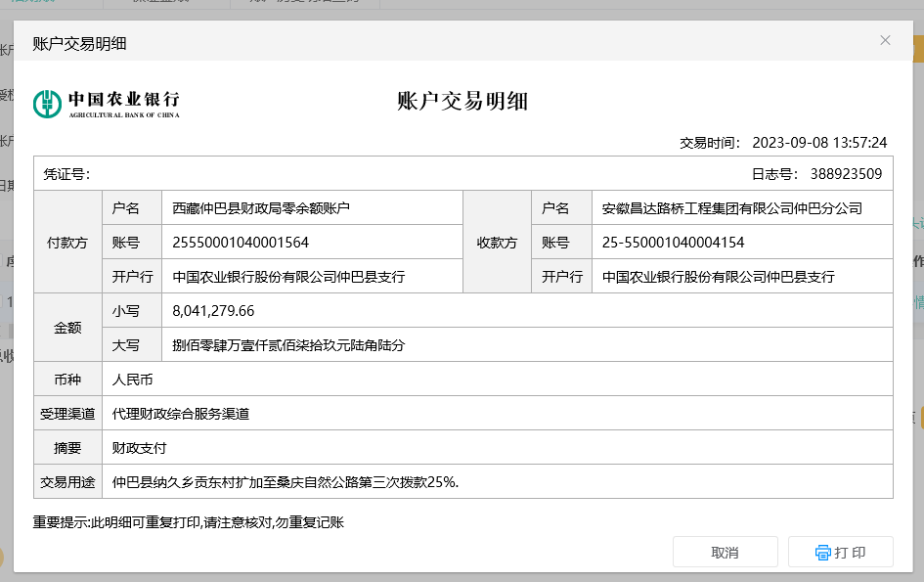Click the 凭证号 field label
The width and height of the screenshot is (924, 582).
coord(66,174)
